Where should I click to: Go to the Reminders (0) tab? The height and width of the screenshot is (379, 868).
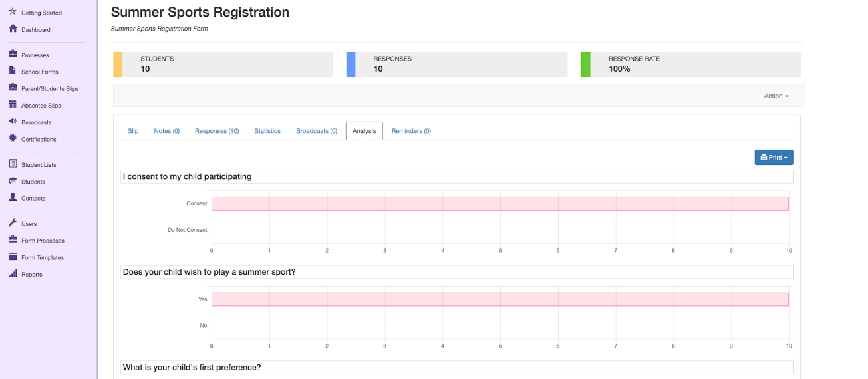pos(411,131)
